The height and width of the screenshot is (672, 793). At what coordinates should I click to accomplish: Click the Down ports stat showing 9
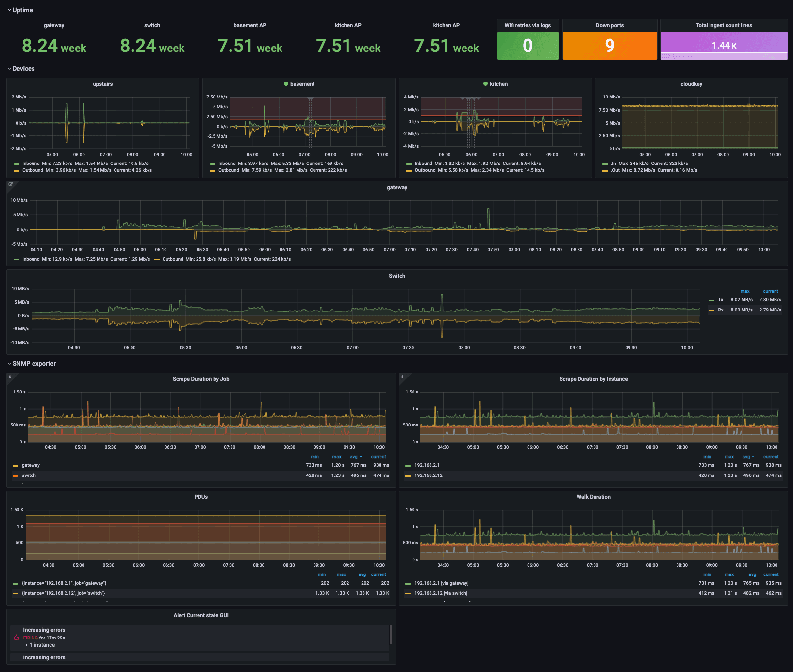tap(610, 45)
